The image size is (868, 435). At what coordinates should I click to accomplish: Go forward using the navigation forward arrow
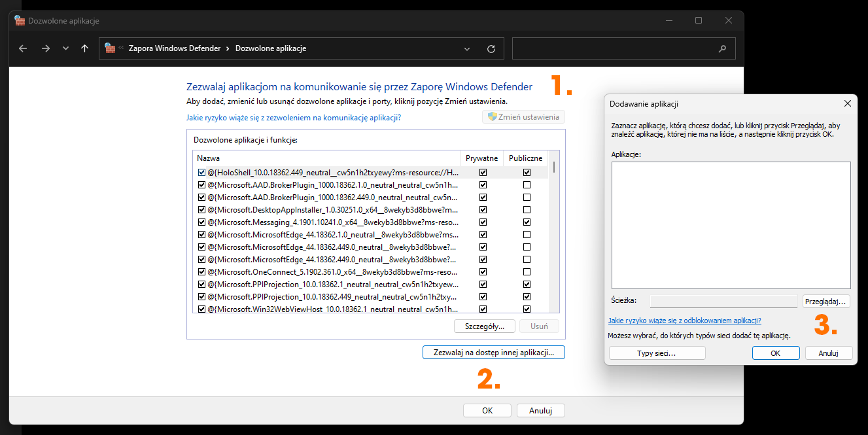[x=45, y=48]
